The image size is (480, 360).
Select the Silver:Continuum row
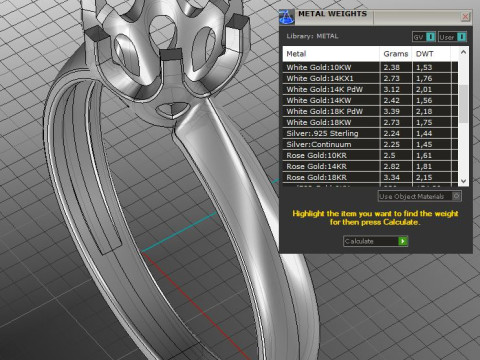(370, 144)
